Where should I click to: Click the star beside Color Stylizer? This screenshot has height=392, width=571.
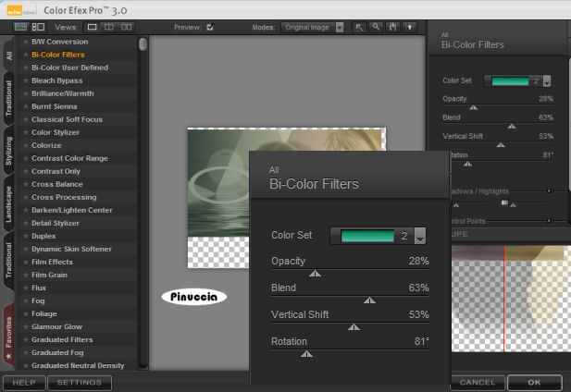pyautogui.click(x=26, y=132)
